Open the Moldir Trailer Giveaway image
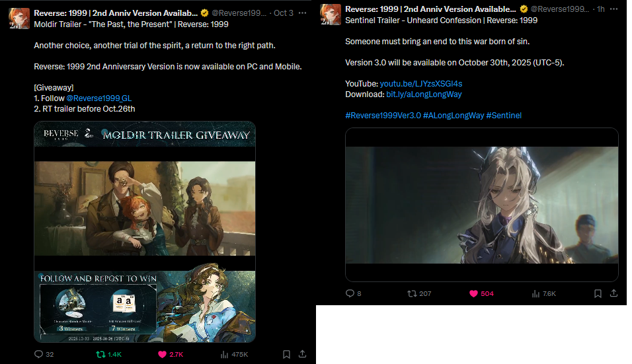 [145, 232]
